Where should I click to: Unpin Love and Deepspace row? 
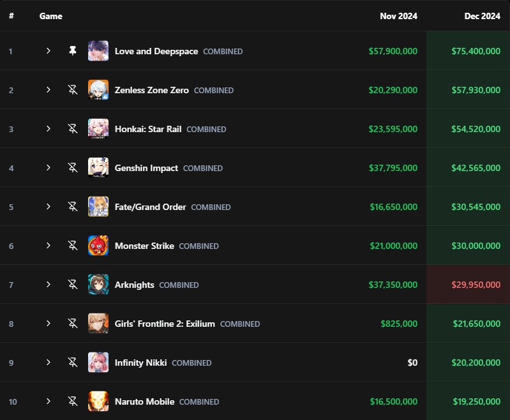coord(73,51)
